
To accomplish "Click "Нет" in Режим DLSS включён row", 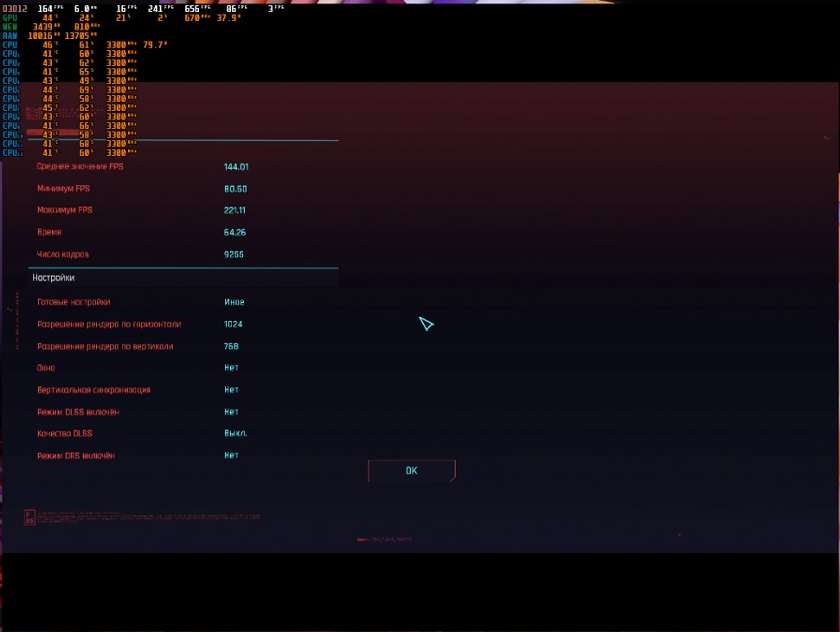I will (231, 412).
